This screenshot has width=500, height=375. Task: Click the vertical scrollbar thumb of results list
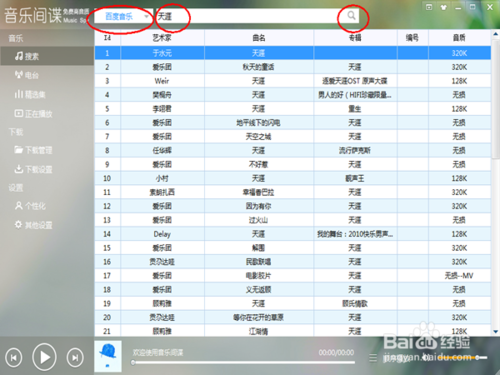tap(495, 98)
